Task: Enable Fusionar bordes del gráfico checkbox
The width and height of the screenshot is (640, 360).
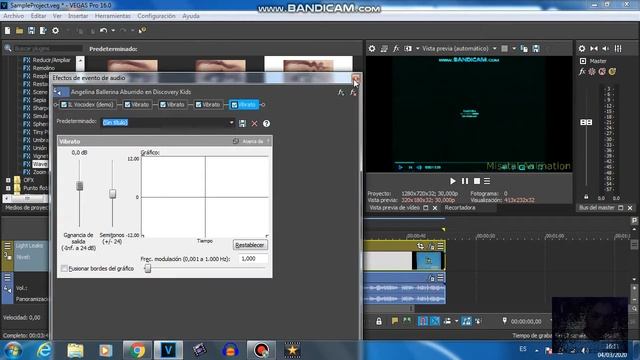Action: point(64,268)
